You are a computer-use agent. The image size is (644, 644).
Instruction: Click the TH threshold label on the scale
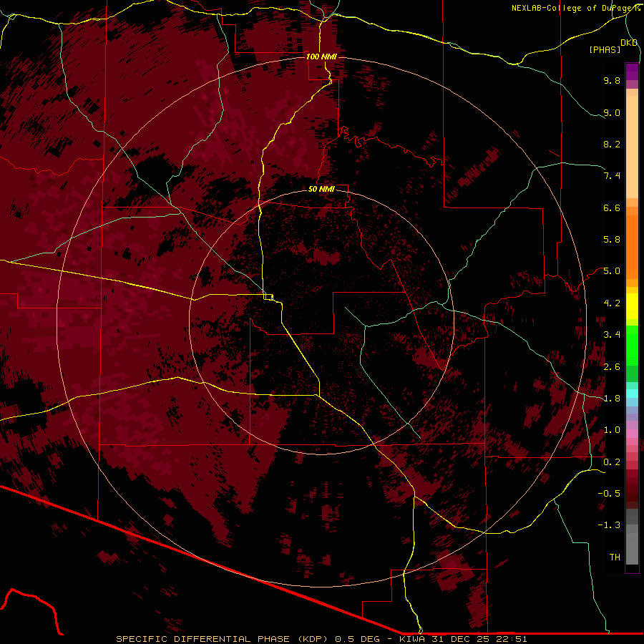615,557
